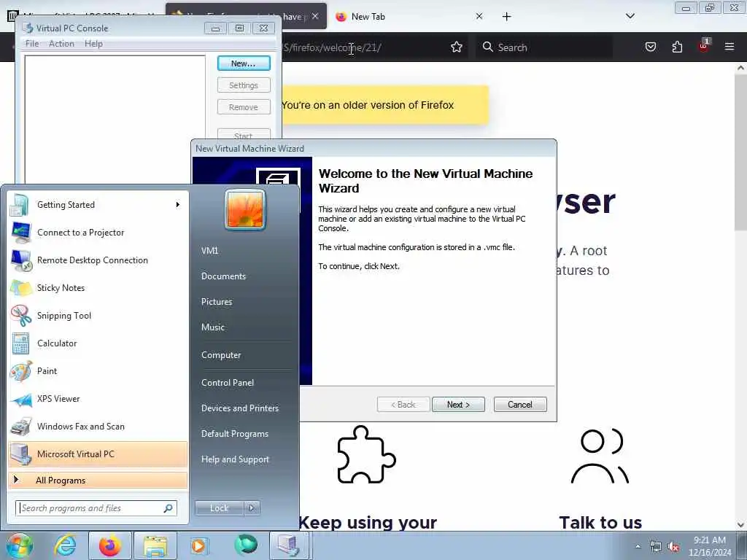Click the Start orb button
The width and height of the screenshot is (747, 560).
point(19,545)
